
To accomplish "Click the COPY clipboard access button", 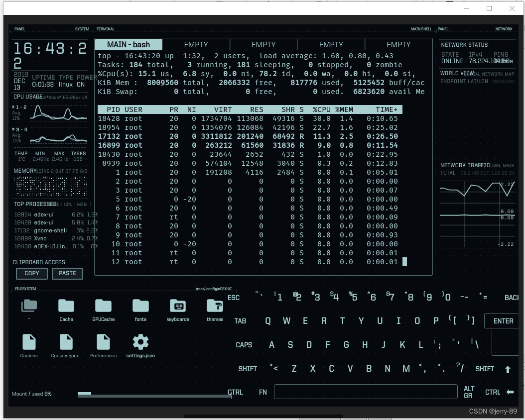I will click(x=31, y=273).
